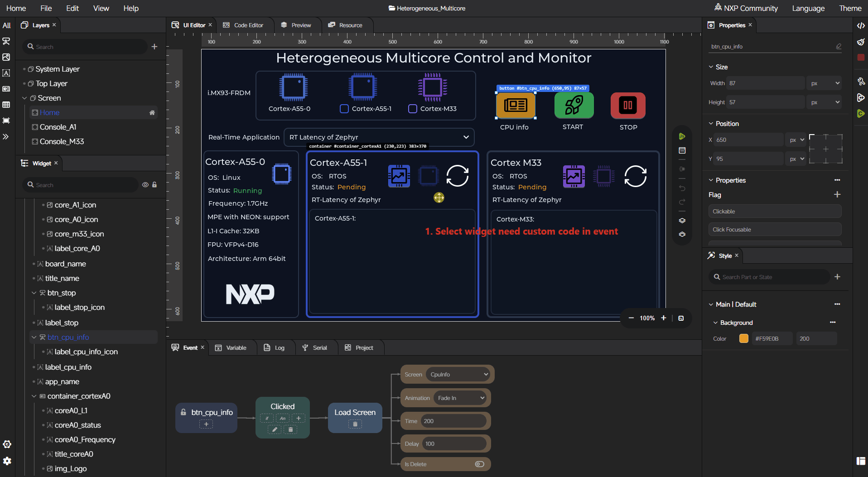Click the fit-to-screen icon beside zoom

[x=681, y=318]
